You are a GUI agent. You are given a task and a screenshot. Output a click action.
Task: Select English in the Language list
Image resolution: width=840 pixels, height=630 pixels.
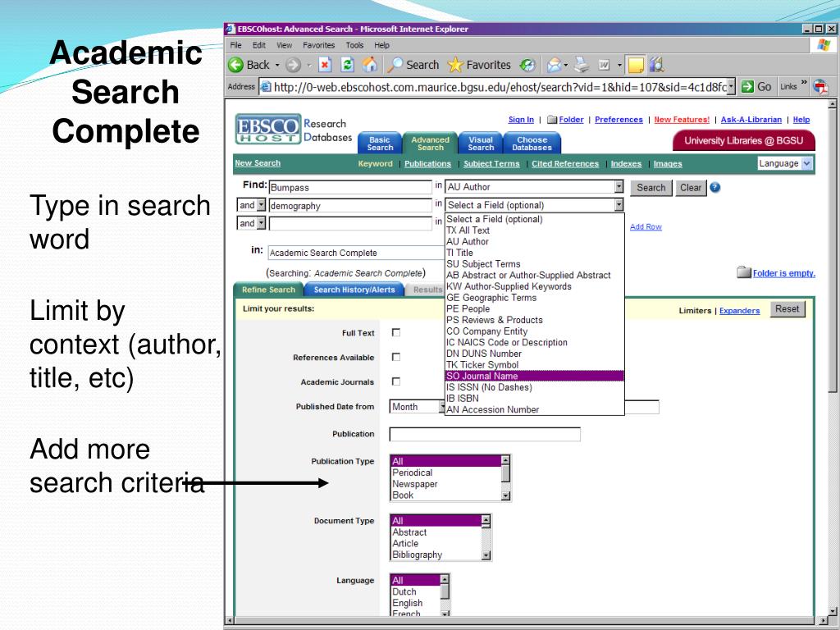pyautogui.click(x=416, y=603)
